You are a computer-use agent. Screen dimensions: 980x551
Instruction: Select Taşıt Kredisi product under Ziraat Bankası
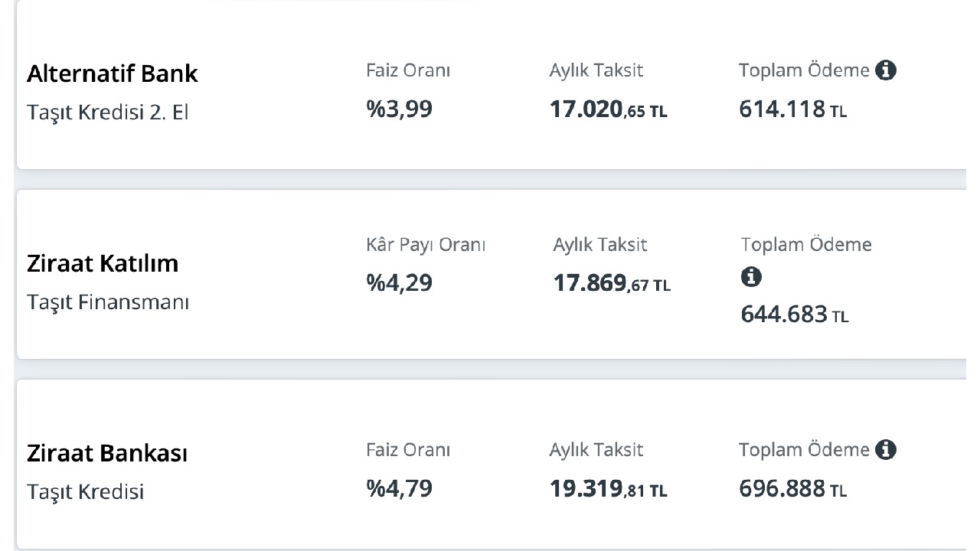[86, 492]
